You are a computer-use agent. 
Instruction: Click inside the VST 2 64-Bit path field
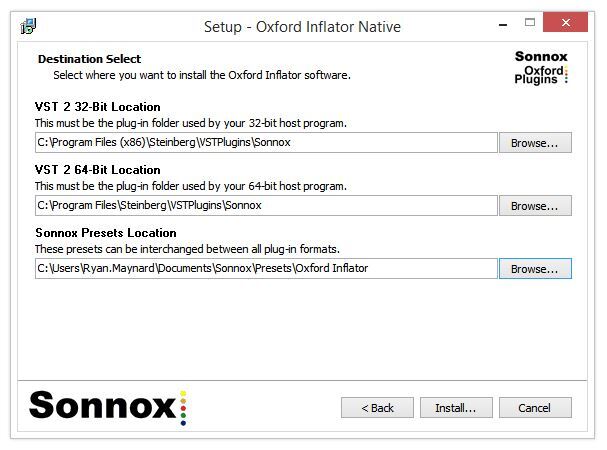coord(266,205)
